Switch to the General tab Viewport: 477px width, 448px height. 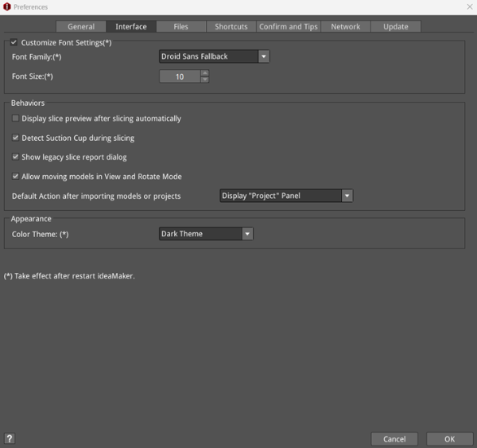click(x=81, y=26)
